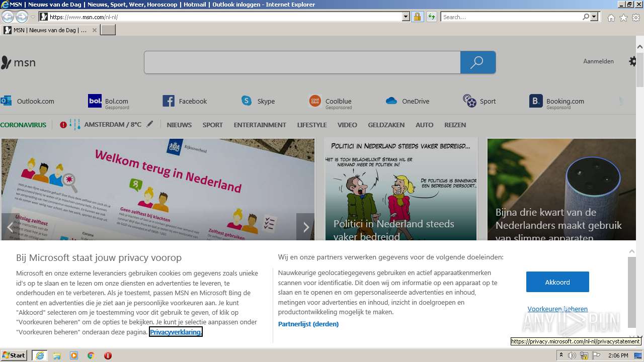Click the IE back navigation arrow

tap(8, 17)
